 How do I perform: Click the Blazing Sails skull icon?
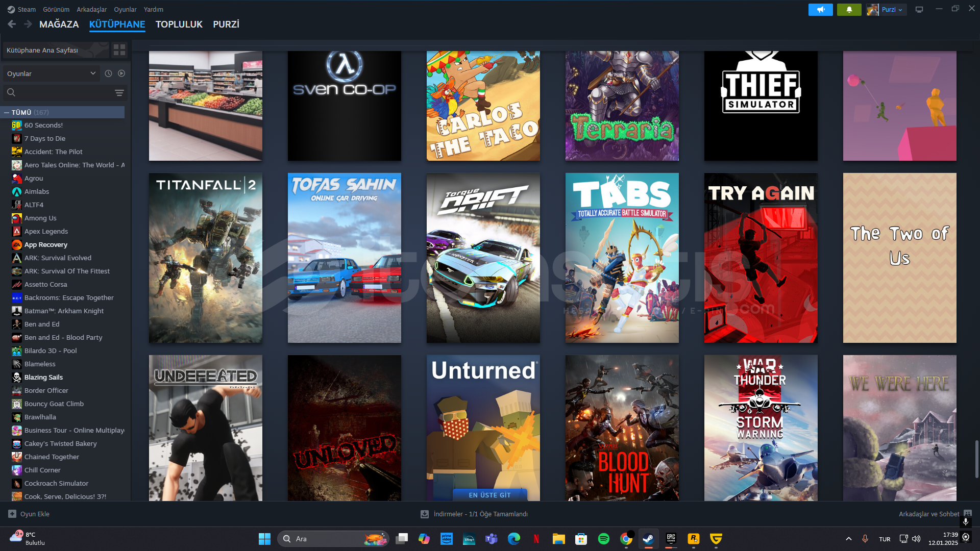point(17,377)
